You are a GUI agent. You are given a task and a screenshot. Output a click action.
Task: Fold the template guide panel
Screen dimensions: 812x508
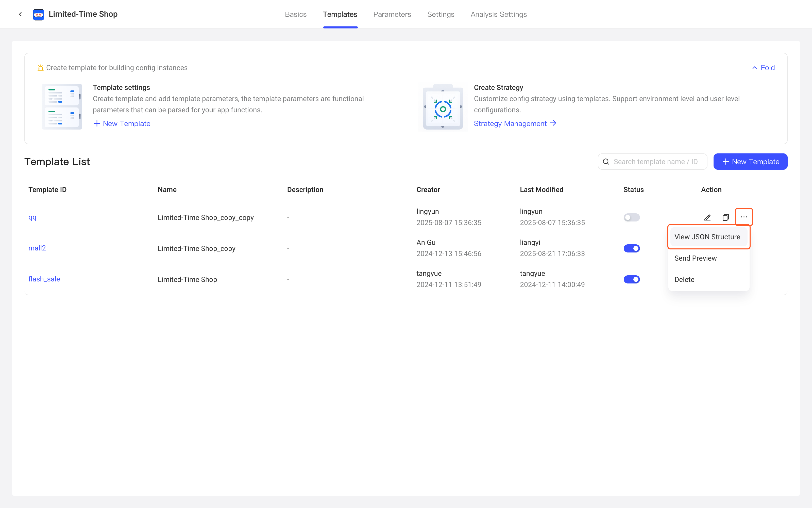coord(763,68)
